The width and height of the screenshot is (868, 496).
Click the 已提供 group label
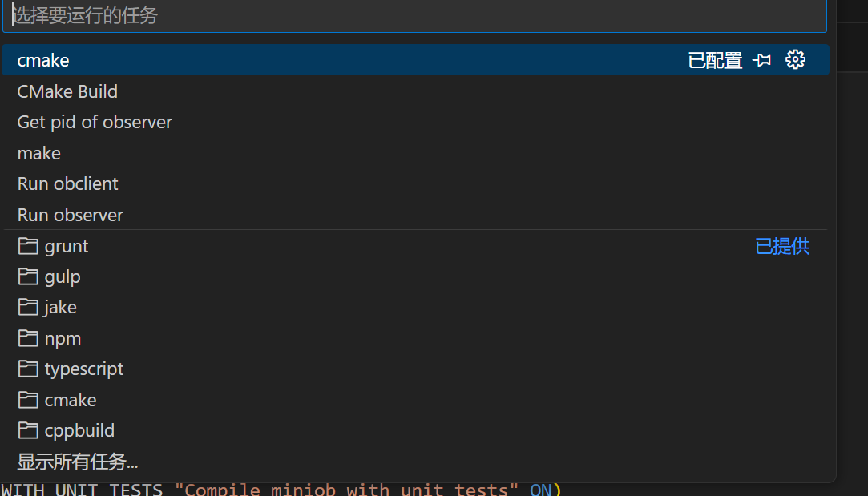[782, 246]
